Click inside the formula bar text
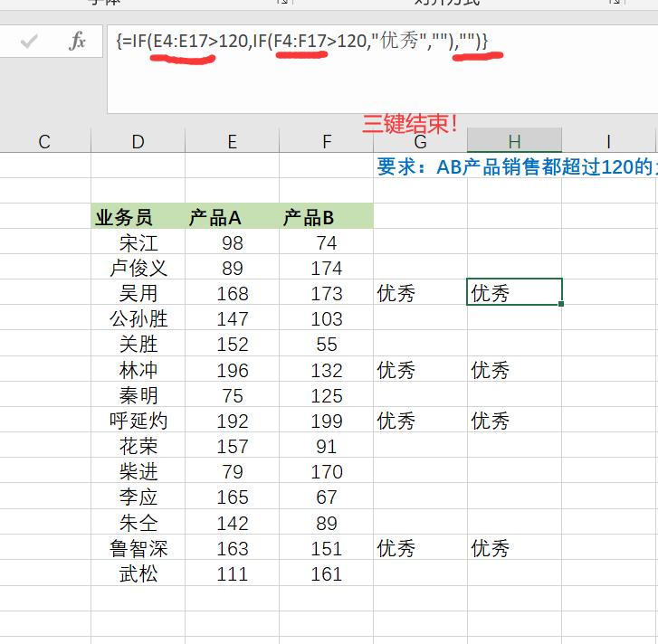The height and width of the screenshot is (644, 658). [302, 41]
